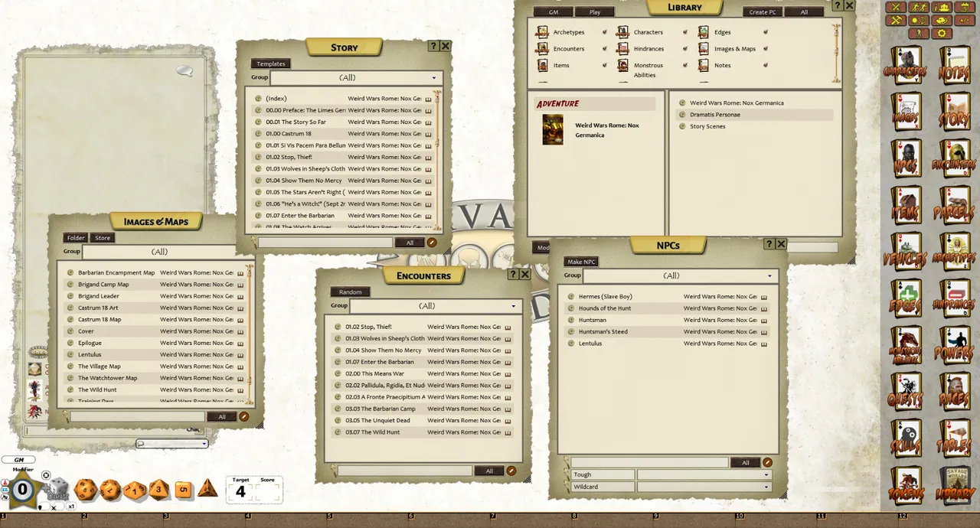This screenshot has height=528, width=980.
Task: Toggle the Monstrous Abilities checkmark in Library
Action: pyautogui.click(x=685, y=65)
